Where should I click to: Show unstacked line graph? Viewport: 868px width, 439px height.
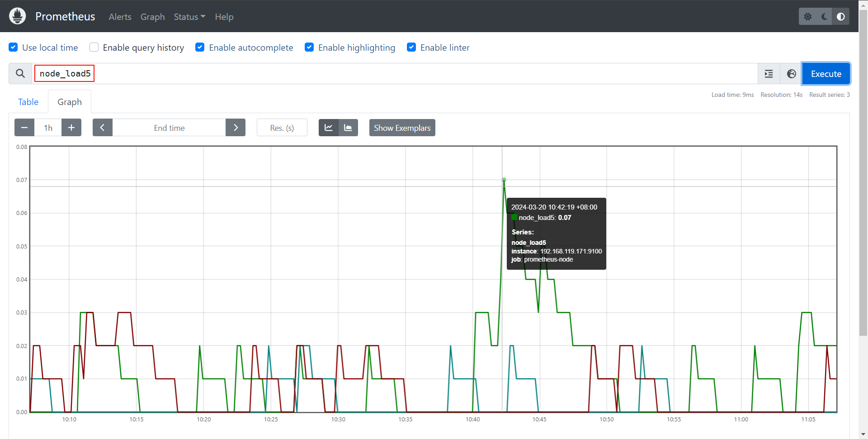pos(329,128)
